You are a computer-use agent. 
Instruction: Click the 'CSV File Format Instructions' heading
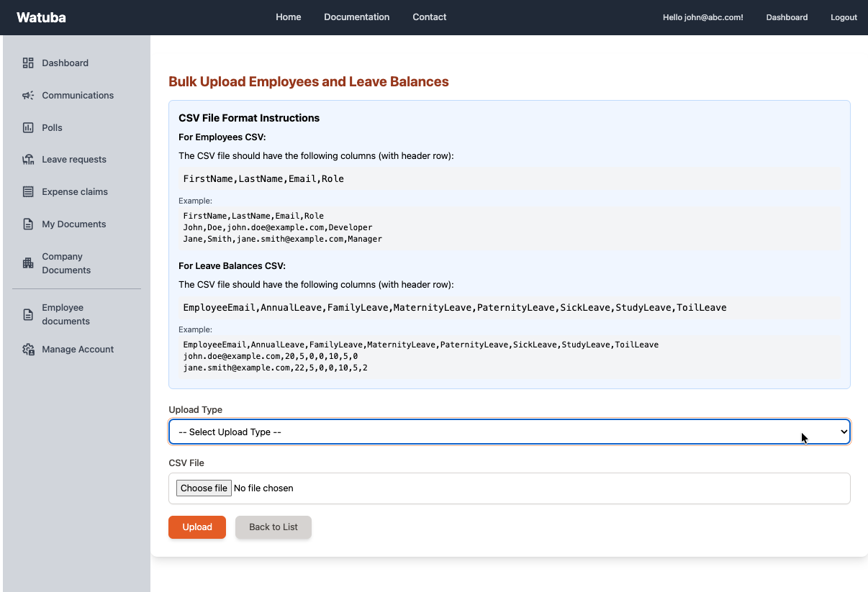click(x=249, y=118)
